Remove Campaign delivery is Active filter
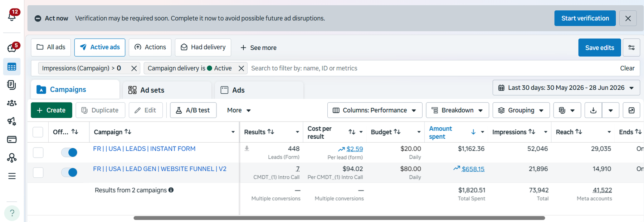 point(241,68)
